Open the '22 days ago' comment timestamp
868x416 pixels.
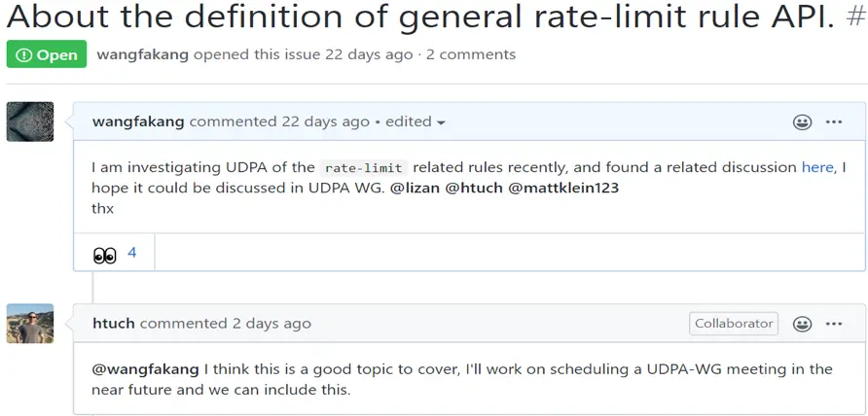pyautogui.click(x=325, y=122)
